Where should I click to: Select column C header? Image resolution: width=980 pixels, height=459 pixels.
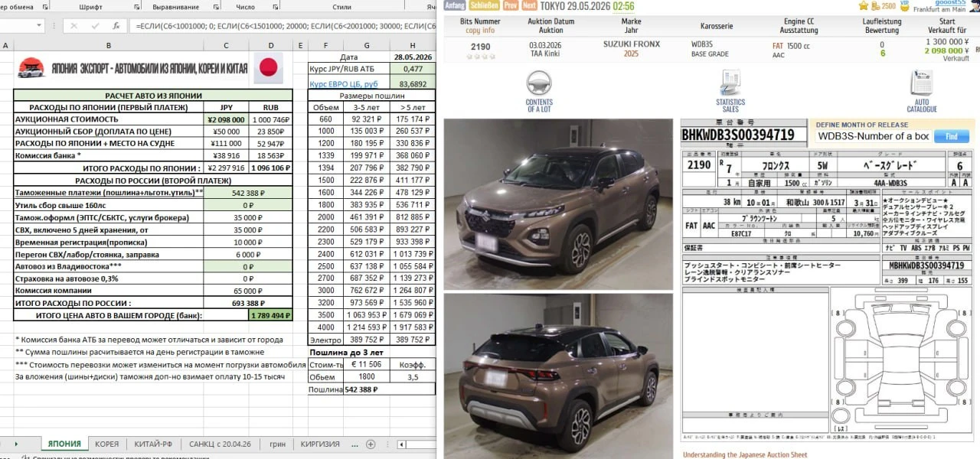click(227, 46)
